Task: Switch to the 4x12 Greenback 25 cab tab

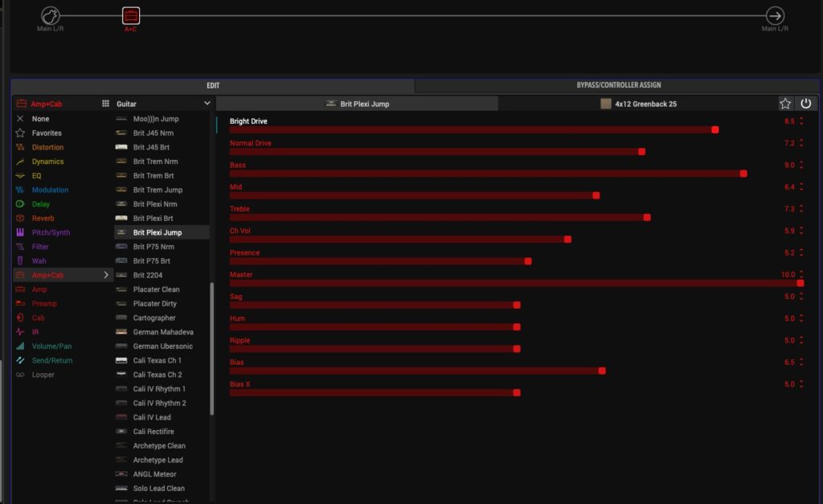Action: 637,104
